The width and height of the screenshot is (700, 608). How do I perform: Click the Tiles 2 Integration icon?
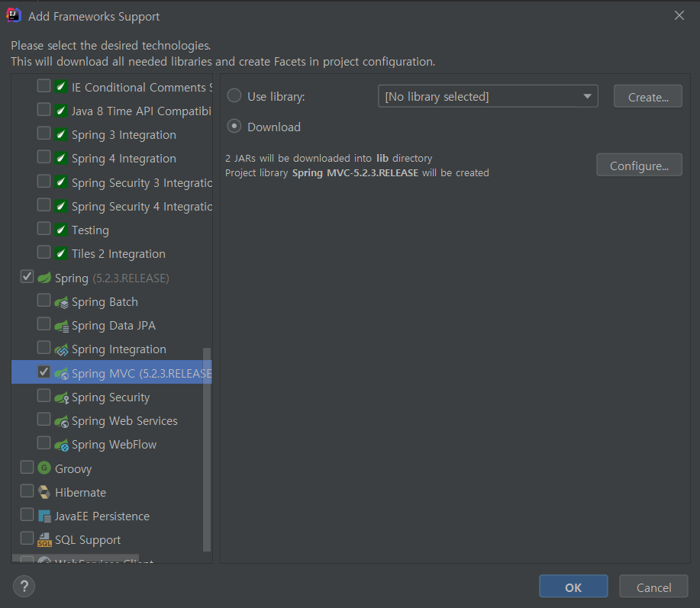tap(61, 253)
